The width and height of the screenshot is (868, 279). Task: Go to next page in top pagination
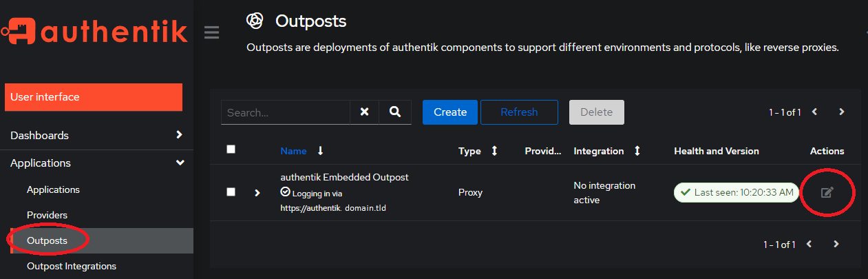coord(841,112)
